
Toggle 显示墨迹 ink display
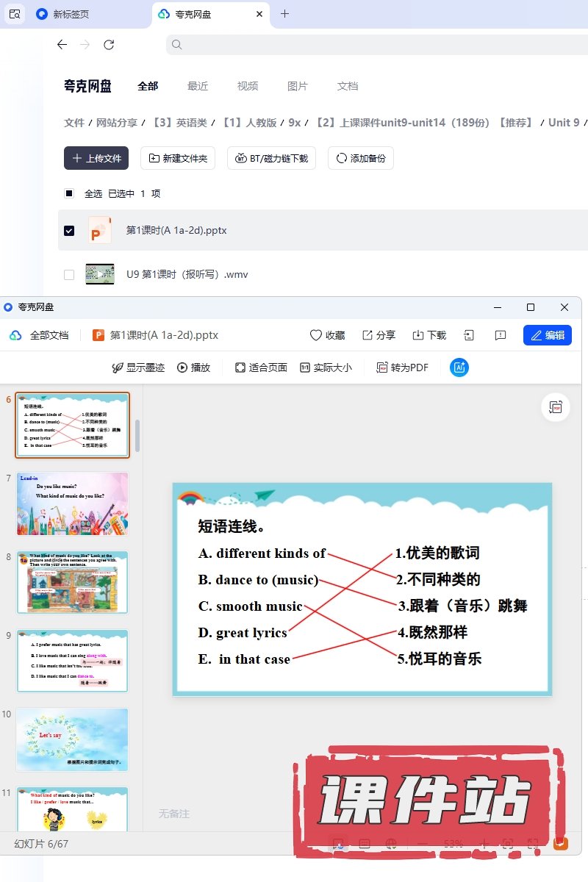(138, 367)
